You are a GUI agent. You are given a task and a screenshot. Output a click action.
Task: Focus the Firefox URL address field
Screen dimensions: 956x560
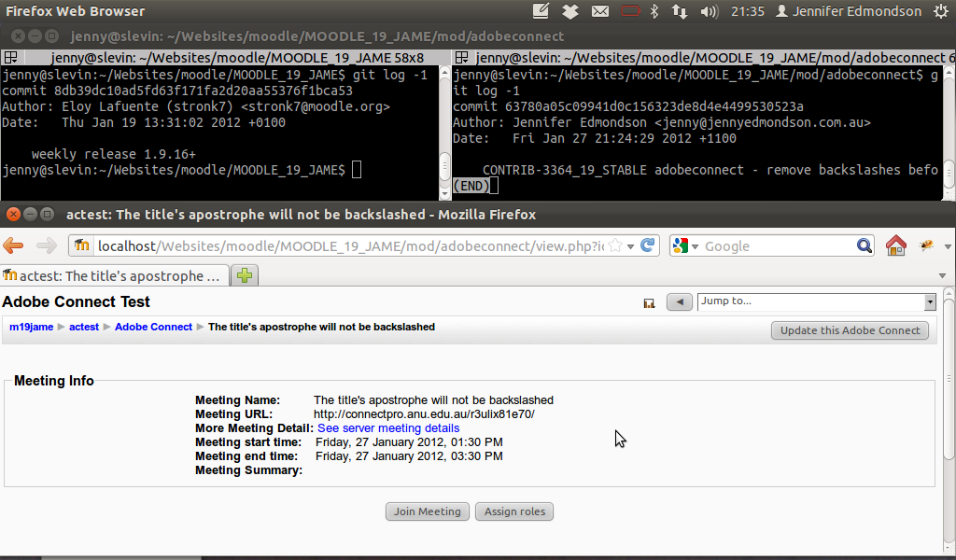click(x=351, y=245)
